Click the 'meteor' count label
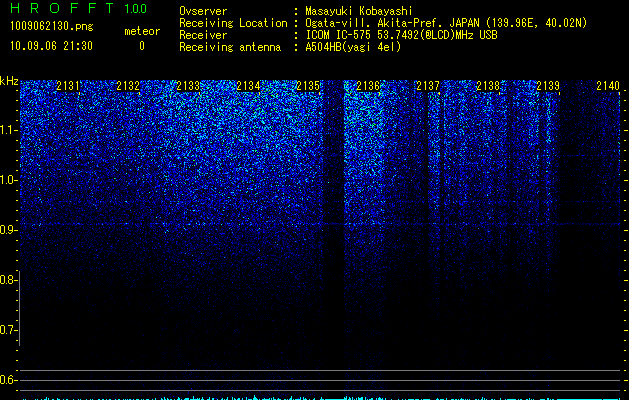The image size is (629, 400). pos(142,31)
